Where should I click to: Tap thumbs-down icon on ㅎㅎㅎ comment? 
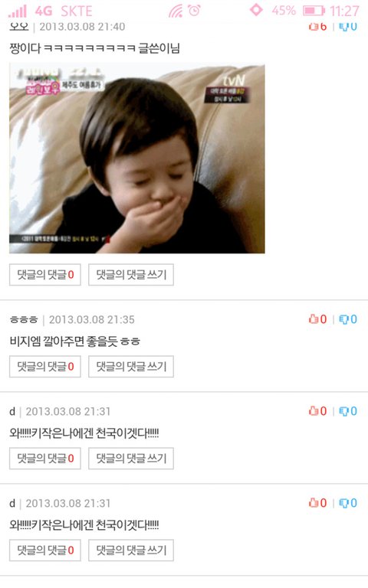click(343, 319)
